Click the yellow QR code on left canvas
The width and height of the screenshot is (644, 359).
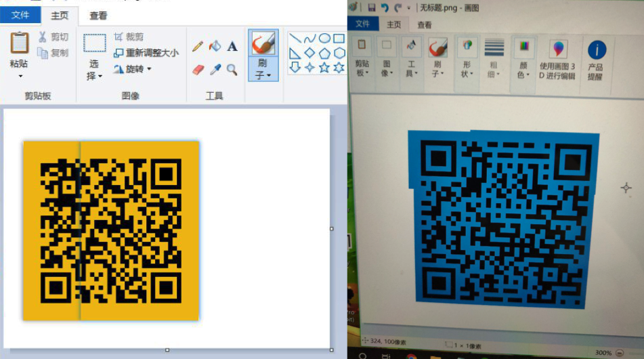[x=111, y=230]
